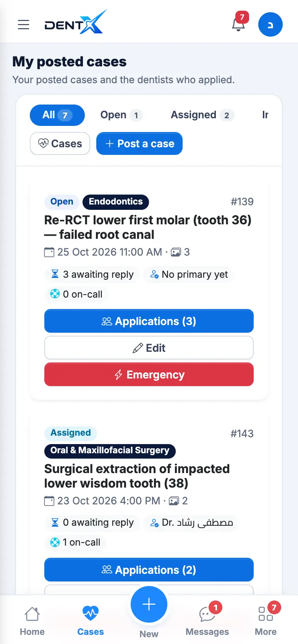298x644 pixels.
Task: Edit the Re-RCT lower first molar case
Action: (149, 348)
